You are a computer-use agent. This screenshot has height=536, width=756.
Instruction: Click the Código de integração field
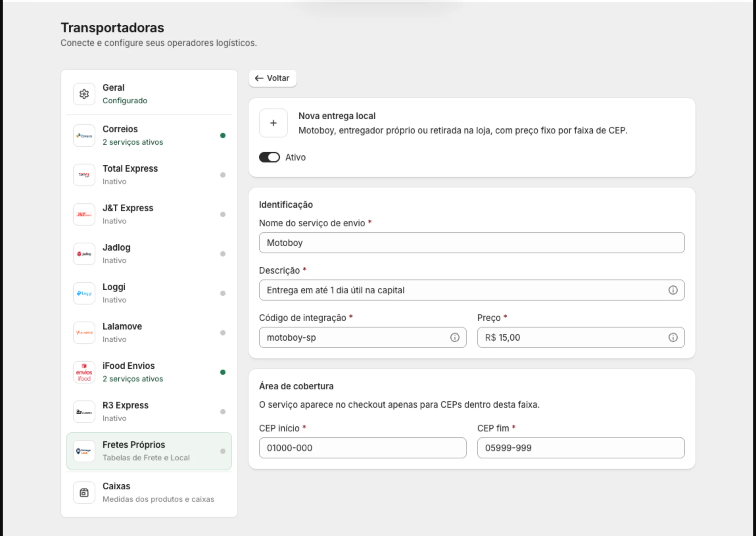(x=363, y=338)
